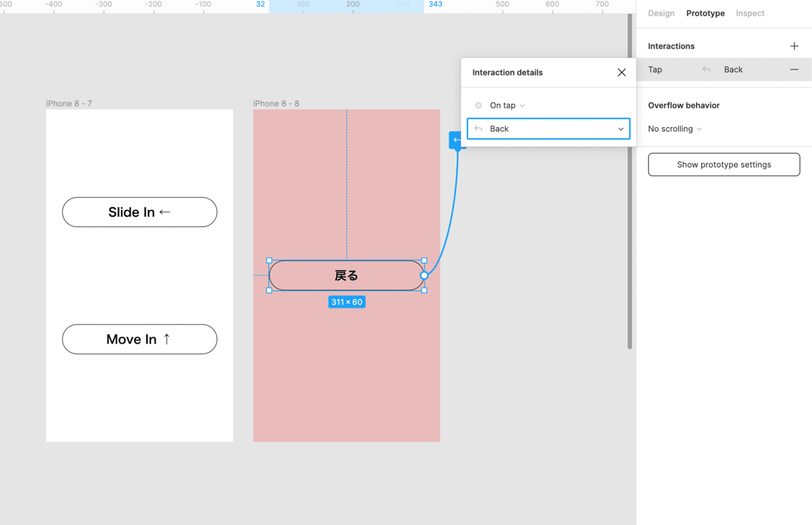Viewport: 812px width, 525px height.
Task: Select the Move In ↑ button
Action: point(140,339)
